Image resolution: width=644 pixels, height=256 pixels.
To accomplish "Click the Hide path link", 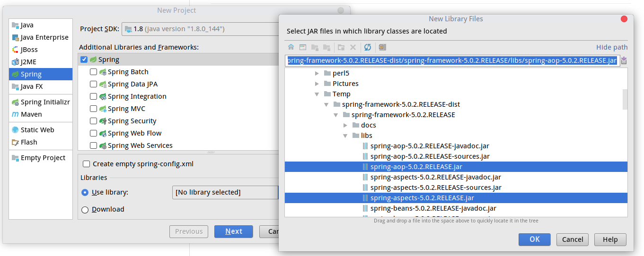I will [612, 47].
